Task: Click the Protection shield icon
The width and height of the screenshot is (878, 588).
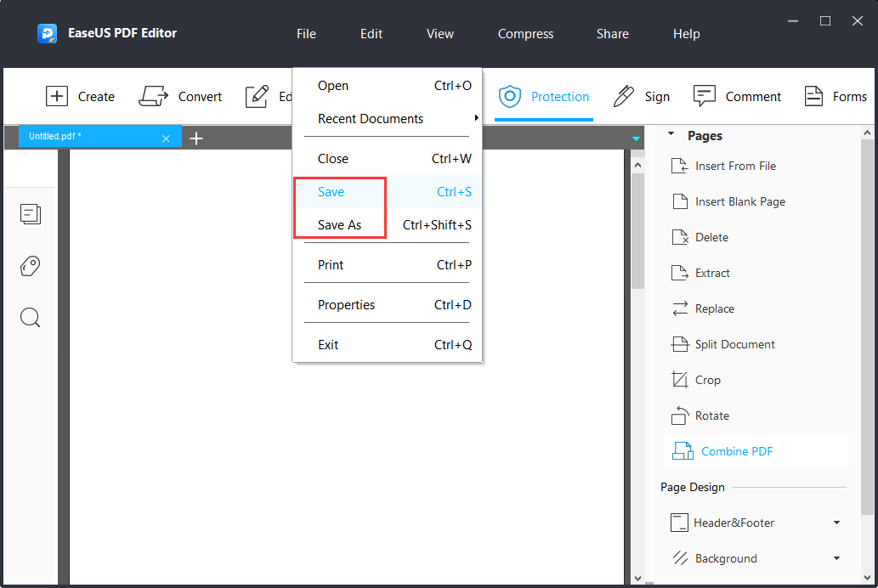Action: (510, 96)
